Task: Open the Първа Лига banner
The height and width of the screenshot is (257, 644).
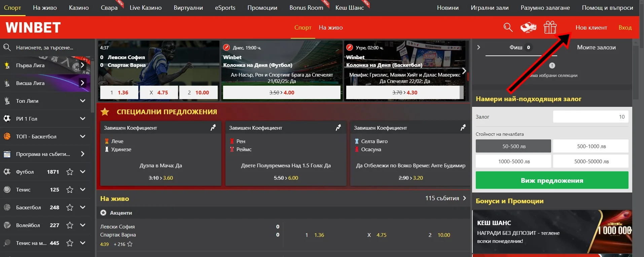Action: tap(45, 65)
